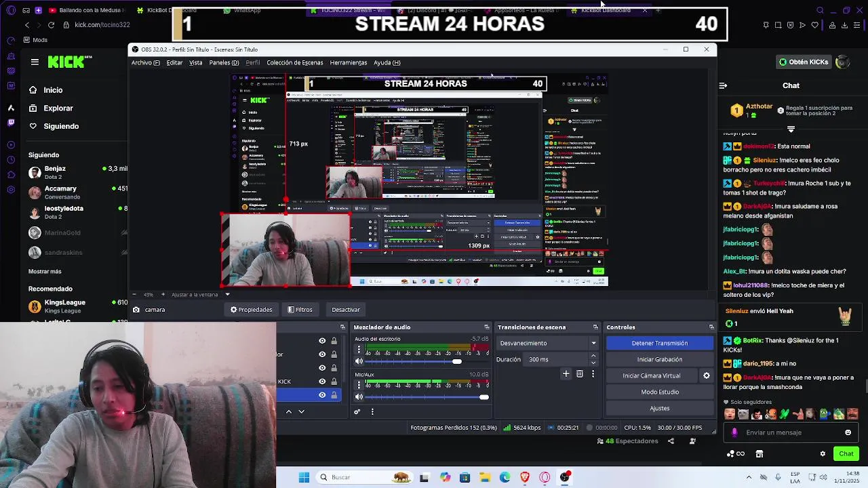
Task: Toggle visibility of the top source row
Action: coord(322,341)
